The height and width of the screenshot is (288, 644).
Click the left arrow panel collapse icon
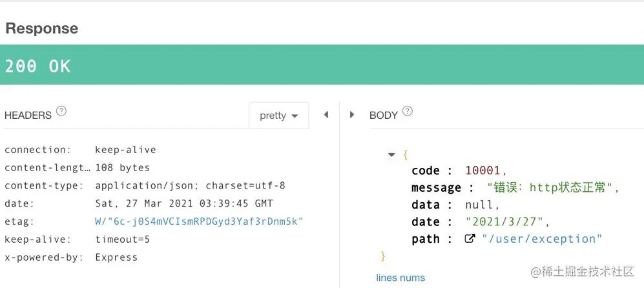click(x=326, y=115)
